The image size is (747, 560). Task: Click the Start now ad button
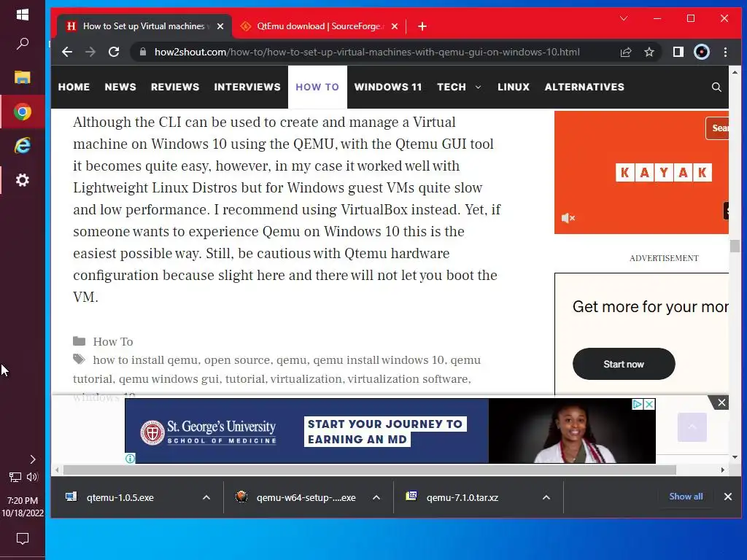(624, 364)
